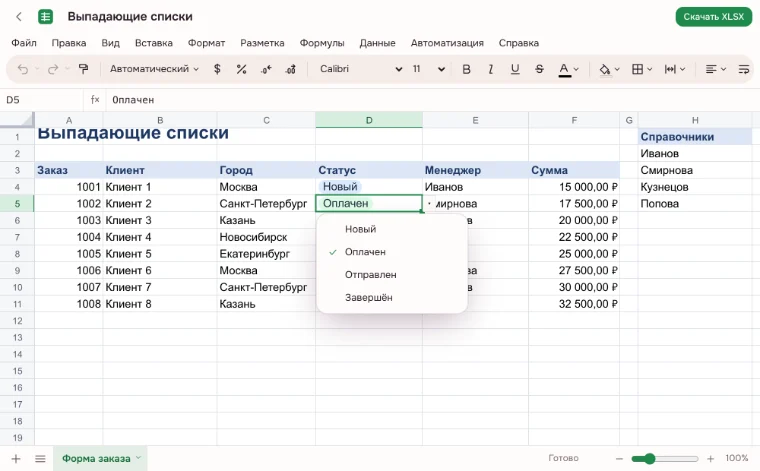The image size is (760, 471).
Task: Click the zoom slider handle
Action: point(649,458)
